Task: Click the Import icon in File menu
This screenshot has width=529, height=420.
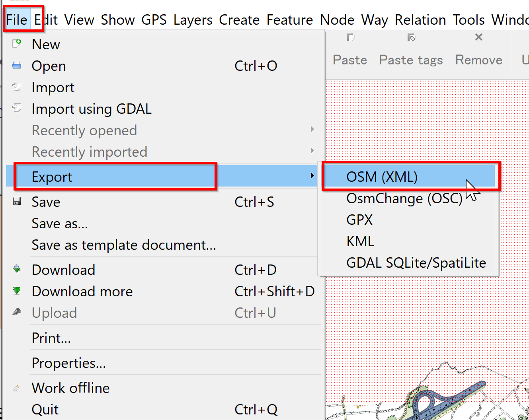Action: (17, 87)
